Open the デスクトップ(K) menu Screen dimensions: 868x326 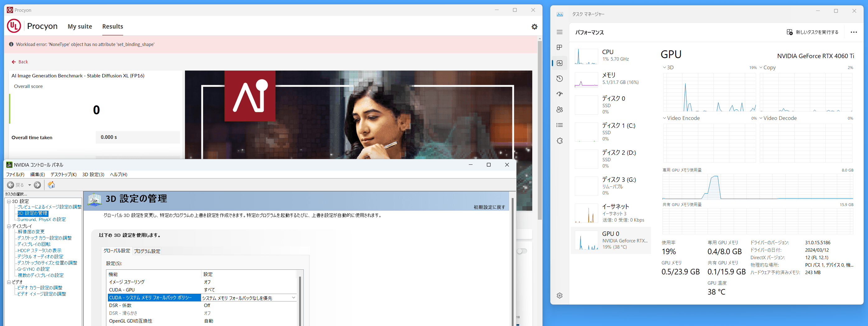coord(63,174)
